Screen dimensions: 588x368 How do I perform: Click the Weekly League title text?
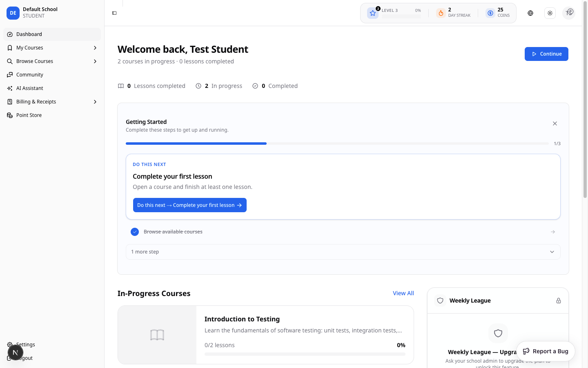tap(470, 301)
